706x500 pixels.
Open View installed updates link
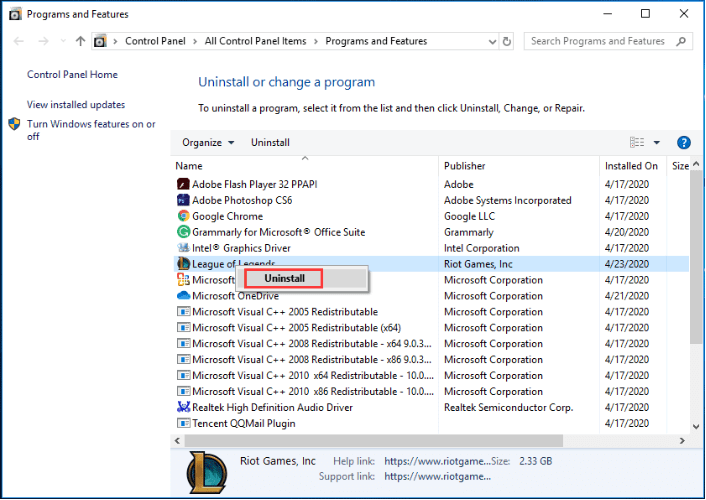(x=76, y=105)
